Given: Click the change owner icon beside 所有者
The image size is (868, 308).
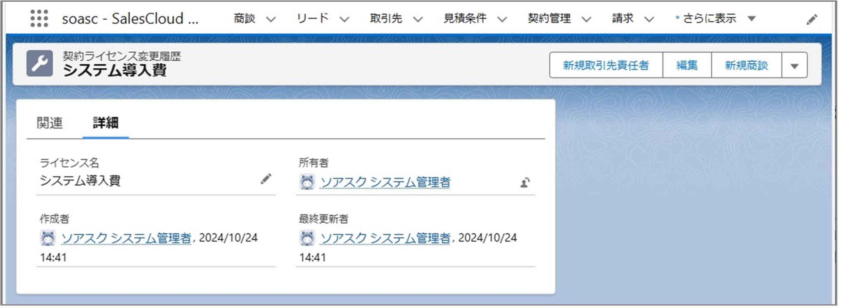Looking at the screenshot, I should [x=525, y=183].
